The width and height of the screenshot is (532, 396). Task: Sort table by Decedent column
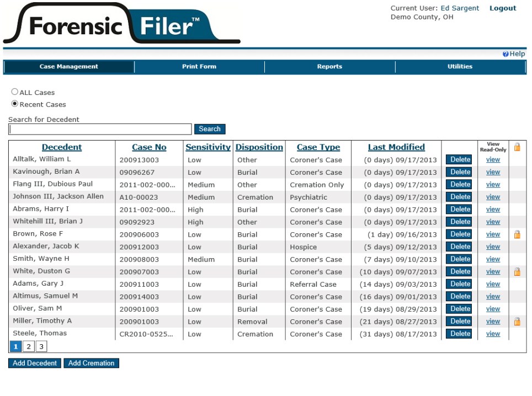[62, 147]
